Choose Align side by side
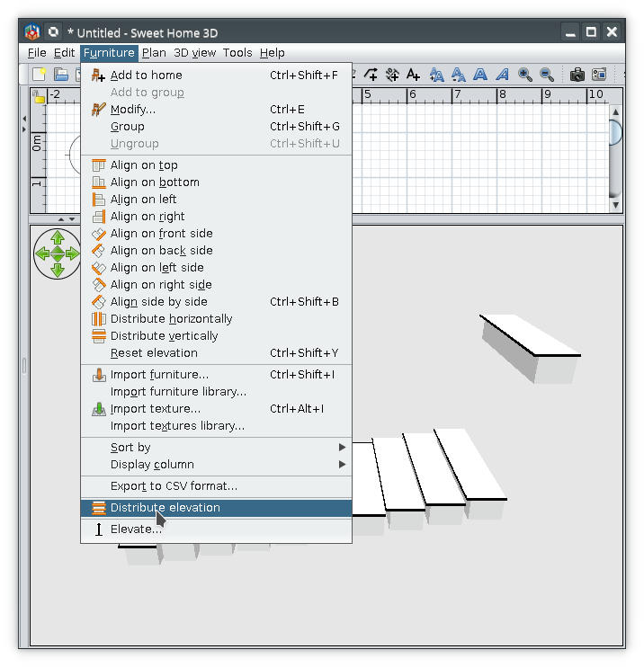This screenshot has height=667, width=644. coord(216,302)
